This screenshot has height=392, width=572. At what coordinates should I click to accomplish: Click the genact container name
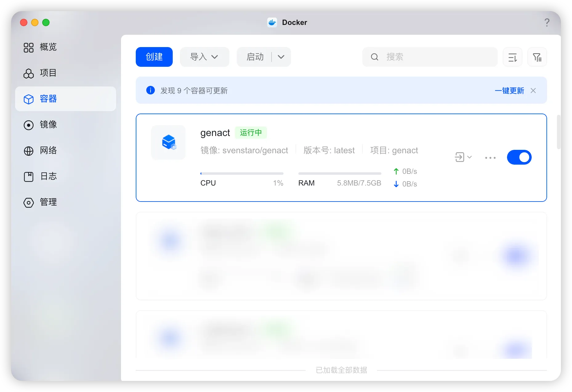click(215, 133)
